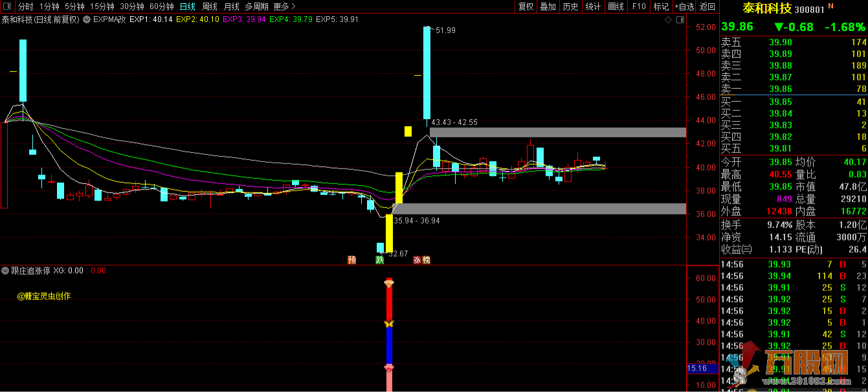Click the green 跌 marker under the chart
The image size is (868, 392).
[x=380, y=260]
